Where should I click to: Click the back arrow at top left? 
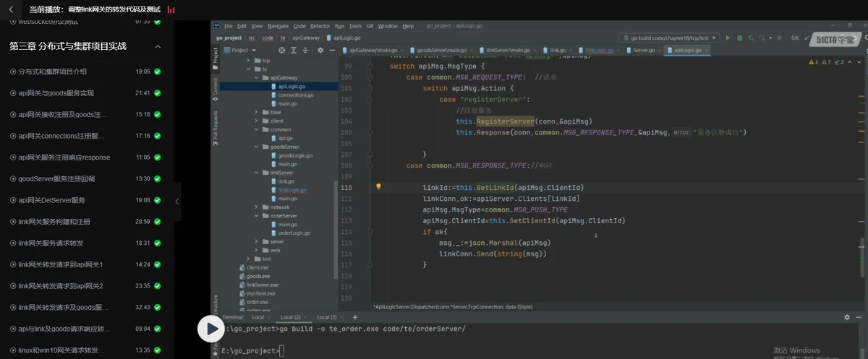click(10, 10)
